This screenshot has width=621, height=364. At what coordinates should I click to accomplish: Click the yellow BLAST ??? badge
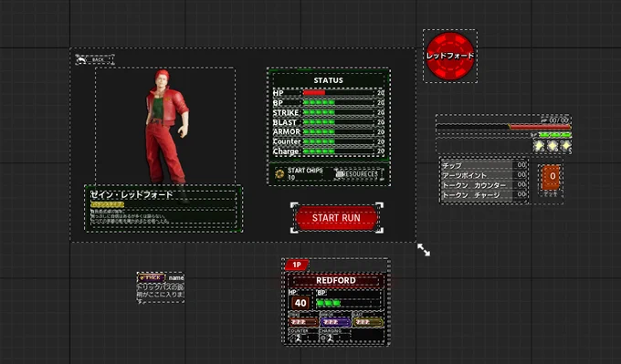367,322
